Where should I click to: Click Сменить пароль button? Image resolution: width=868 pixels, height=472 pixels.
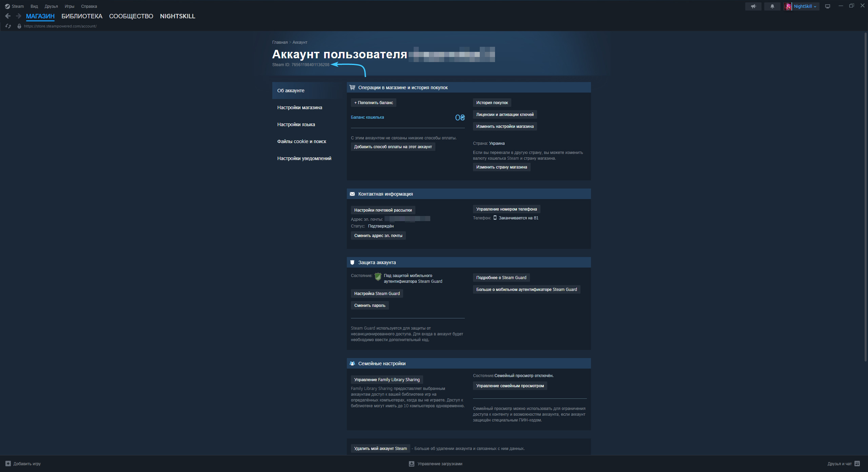coord(370,306)
